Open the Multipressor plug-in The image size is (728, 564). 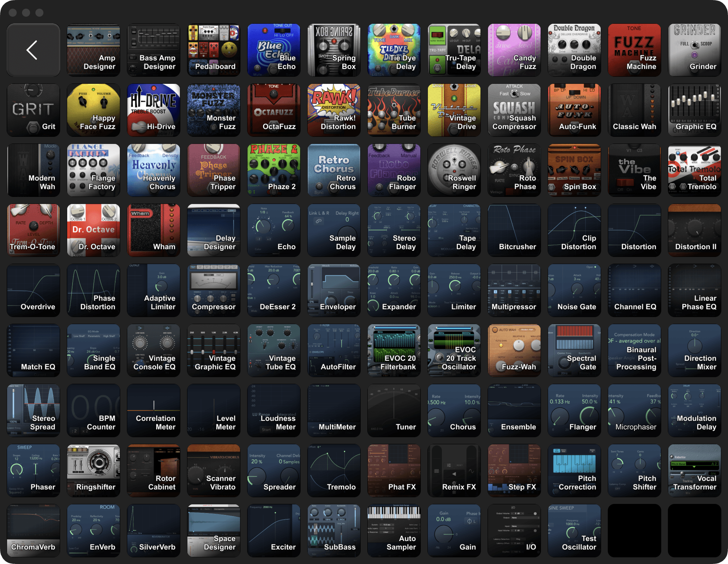514,290
